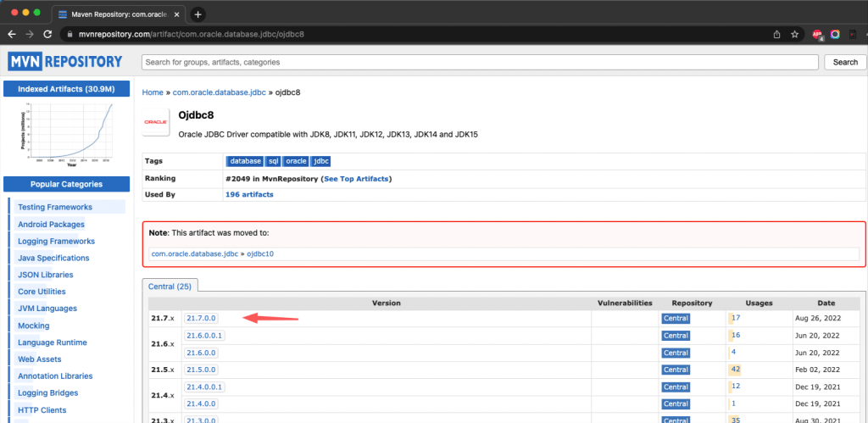This screenshot has width=868, height=423.
Task: Click the sql tag
Action: tap(273, 161)
